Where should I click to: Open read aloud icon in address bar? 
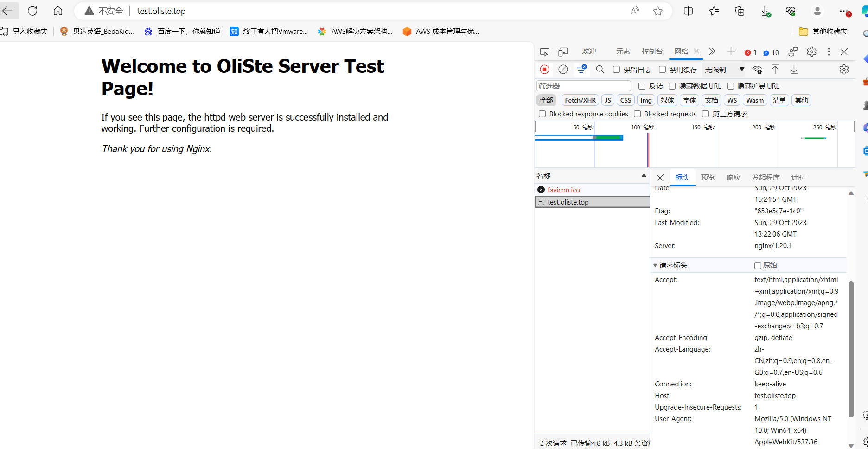click(x=635, y=11)
